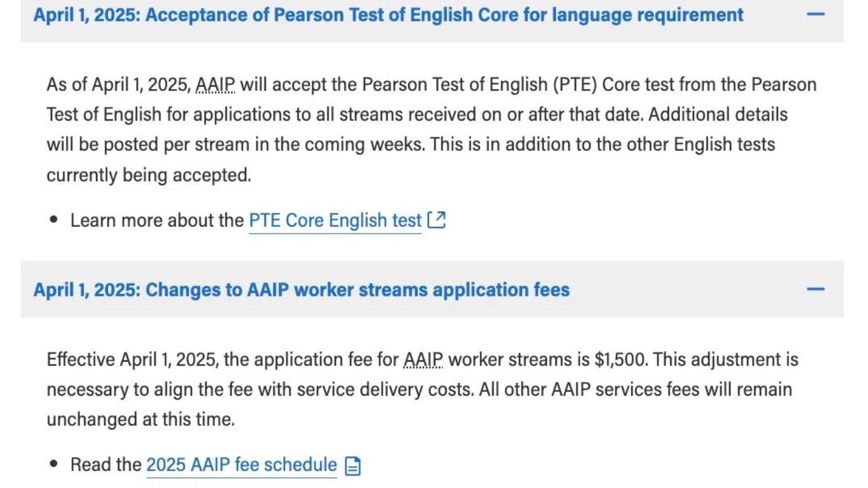Open the 2025 AAIP fee schedule link
Screen dimensions: 868x488
pos(241,465)
